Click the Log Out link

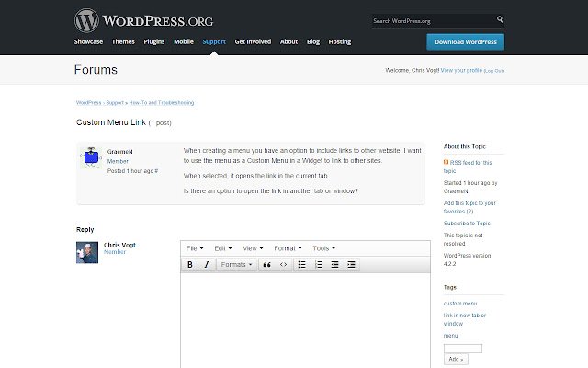click(494, 71)
